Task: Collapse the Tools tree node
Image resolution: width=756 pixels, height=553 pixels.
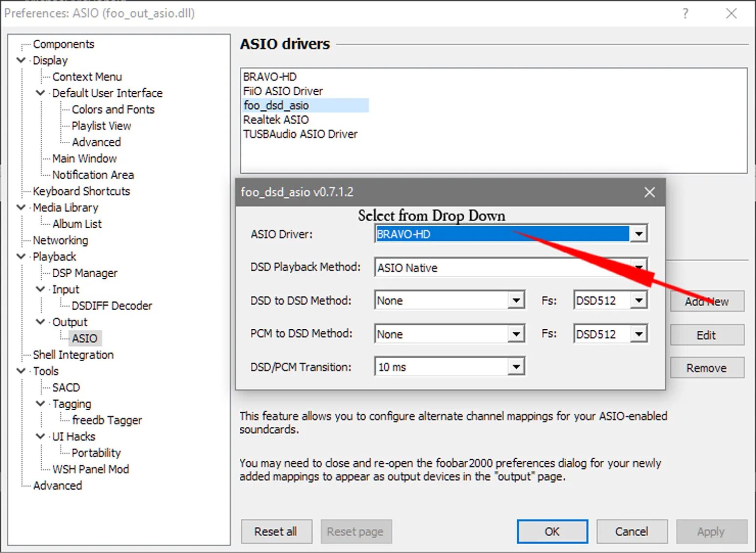Action: coord(21,371)
